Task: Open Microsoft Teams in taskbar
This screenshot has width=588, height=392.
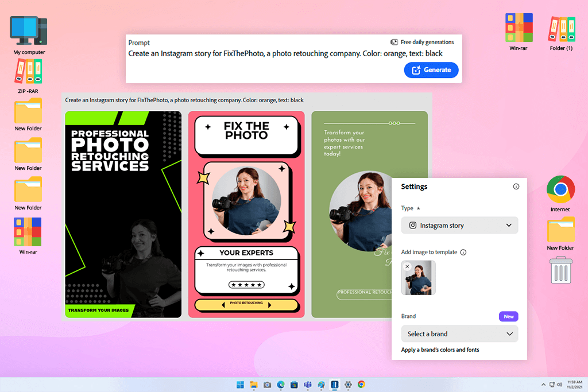Action: [308, 385]
